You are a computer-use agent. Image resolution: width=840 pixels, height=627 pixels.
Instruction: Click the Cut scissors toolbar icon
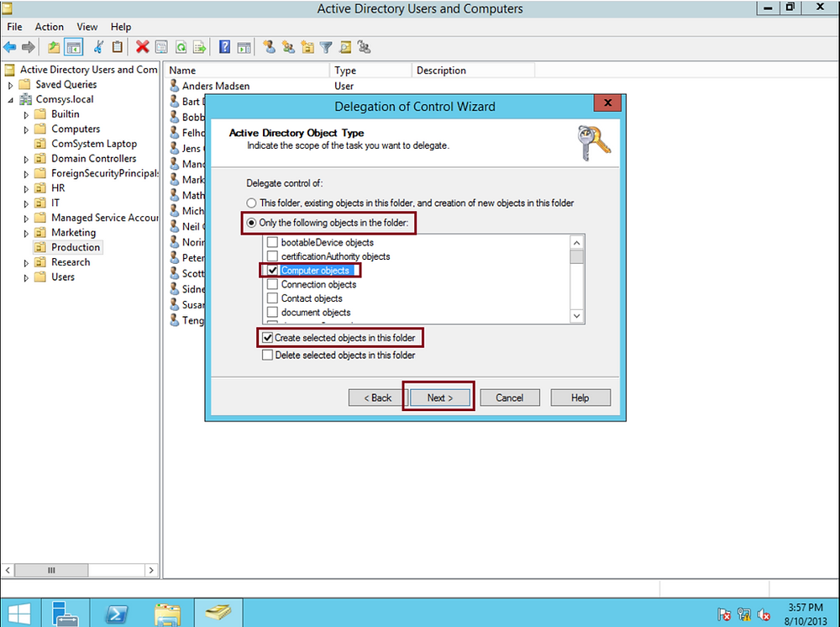98,47
